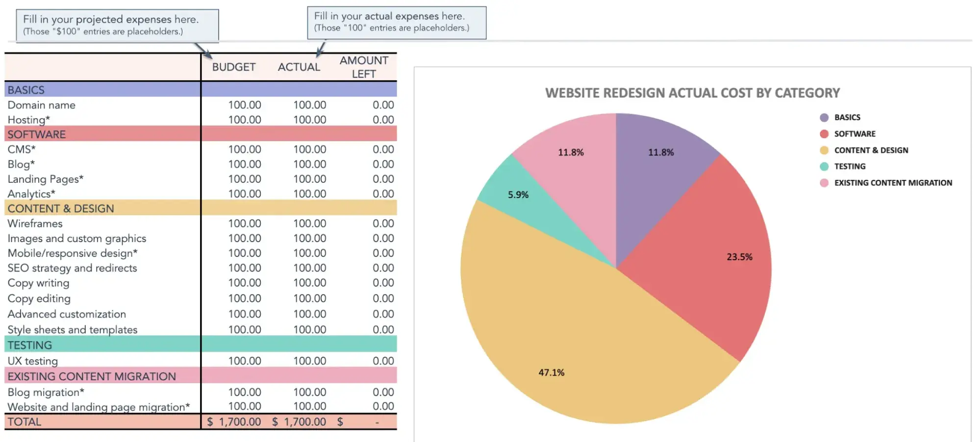Click the Domain name budget cell
Viewport: 980px width, 442px height.
click(x=244, y=105)
